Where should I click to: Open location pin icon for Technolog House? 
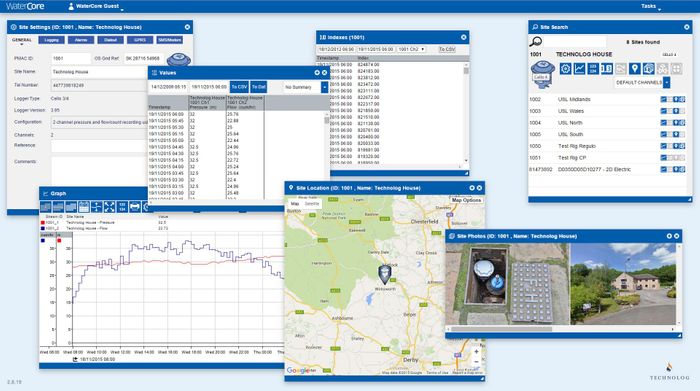[x=634, y=69]
